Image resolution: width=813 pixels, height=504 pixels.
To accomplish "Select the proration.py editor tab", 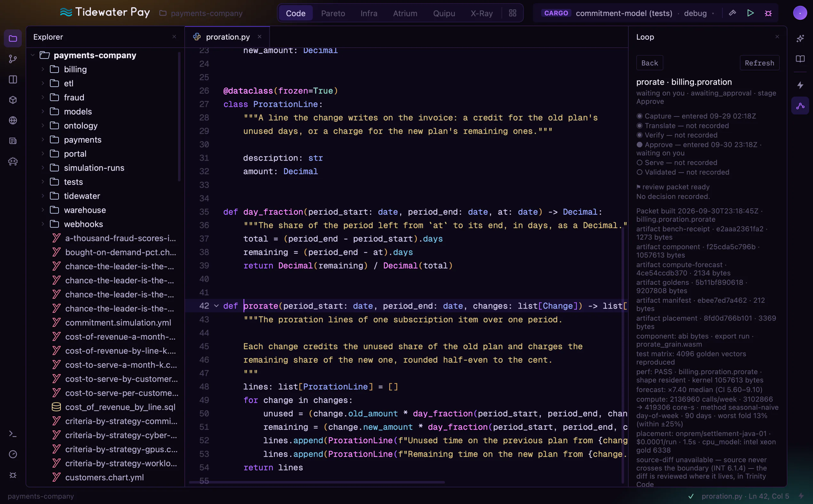I will (227, 37).
